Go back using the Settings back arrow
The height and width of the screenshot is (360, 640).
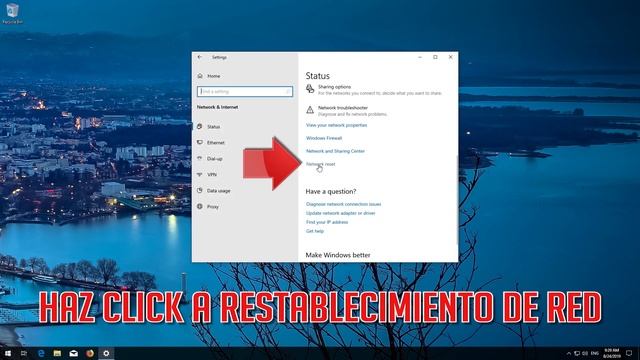[200, 57]
